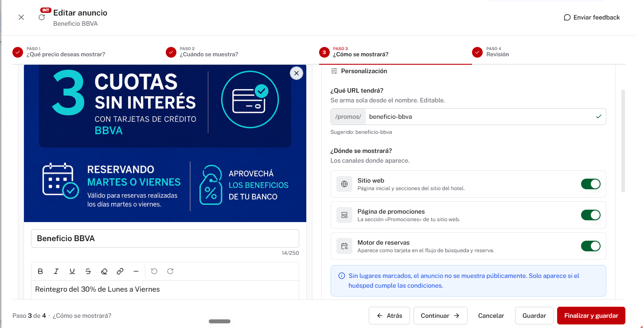The image size is (644, 328).
Task: Click the text Reintegro del 30% de Lunes a Viernes
Action: click(98, 289)
